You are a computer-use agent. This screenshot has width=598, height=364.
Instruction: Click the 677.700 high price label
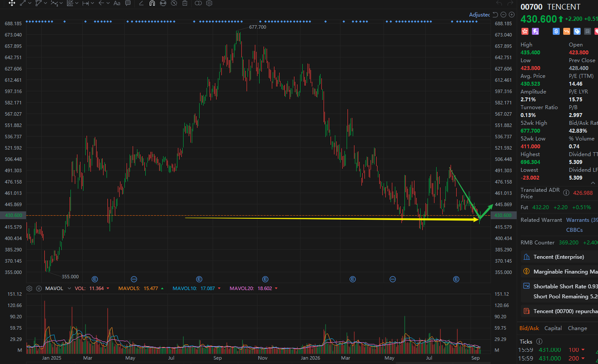(x=257, y=27)
